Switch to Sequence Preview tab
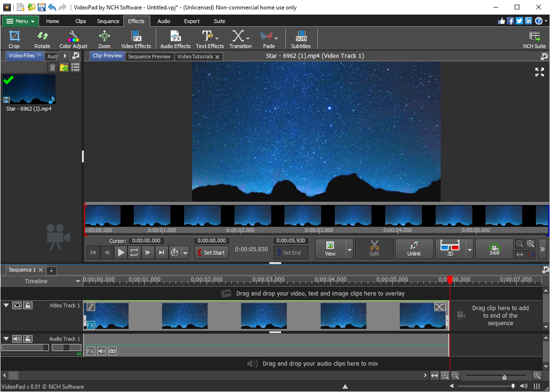 click(149, 56)
